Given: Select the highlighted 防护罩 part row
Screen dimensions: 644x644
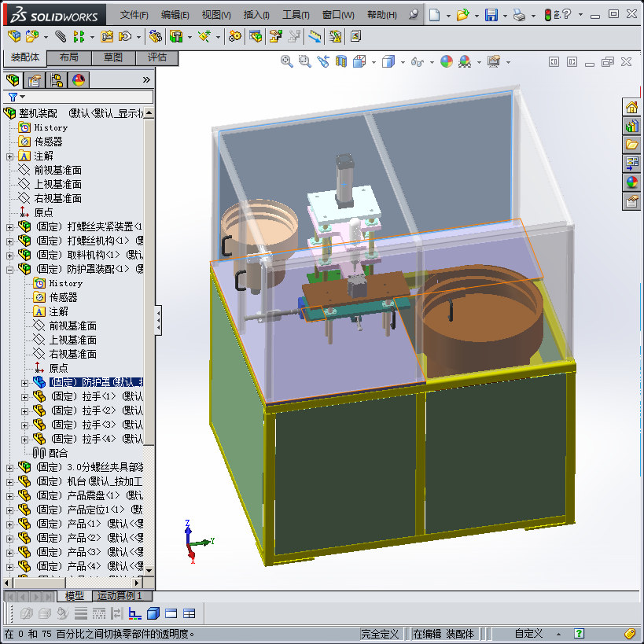Looking at the screenshot, I should [x=96, y=382].
